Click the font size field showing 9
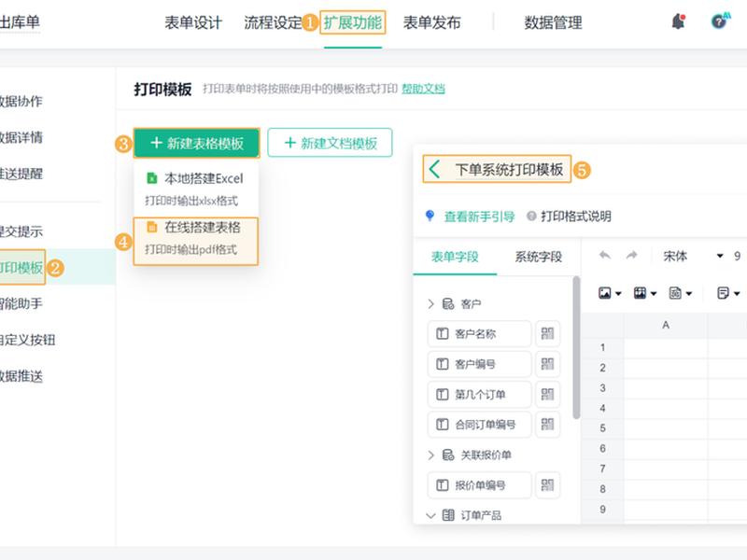Screen dimensions: 747x560 click(x=737, y=256)
